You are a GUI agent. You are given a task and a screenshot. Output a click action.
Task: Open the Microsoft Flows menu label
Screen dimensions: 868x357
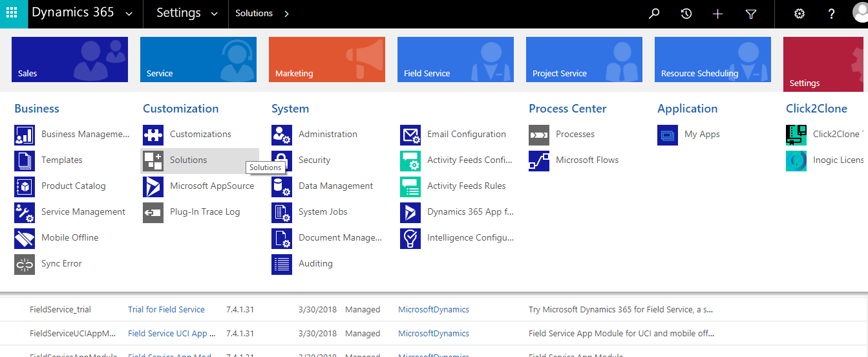[587, 160]
